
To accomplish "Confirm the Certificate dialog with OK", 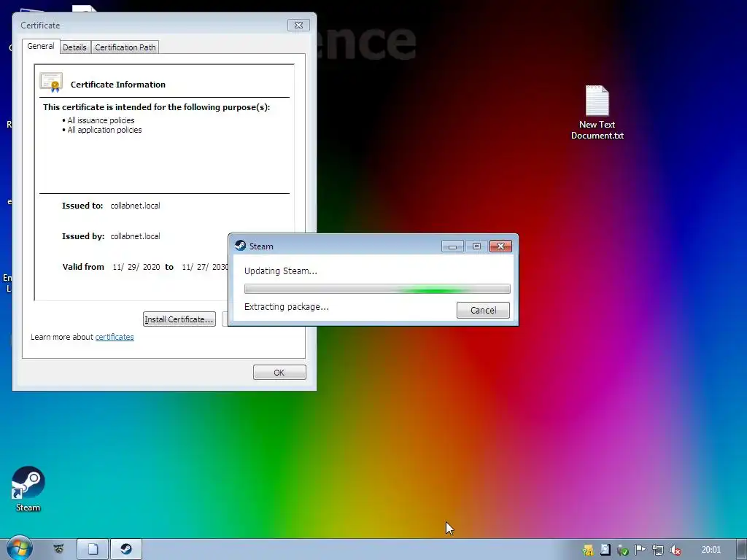I will click(279, 373).
